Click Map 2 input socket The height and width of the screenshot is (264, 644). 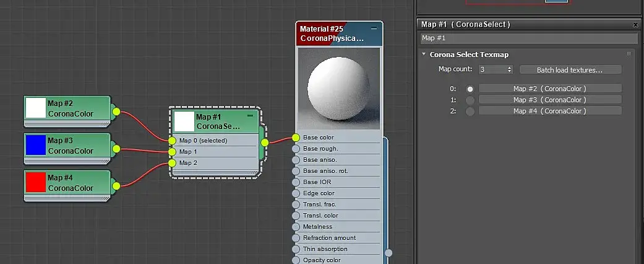[x=172, y=163]
